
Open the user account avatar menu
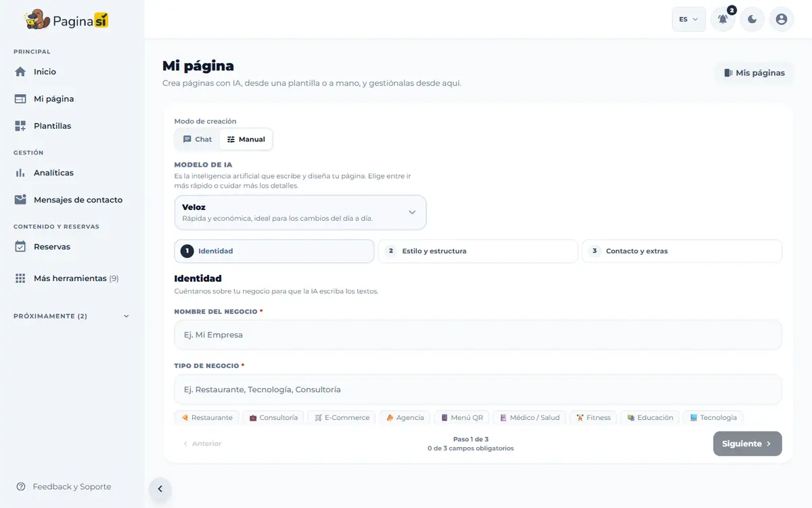pyautogui.click(x=782, y=19)
